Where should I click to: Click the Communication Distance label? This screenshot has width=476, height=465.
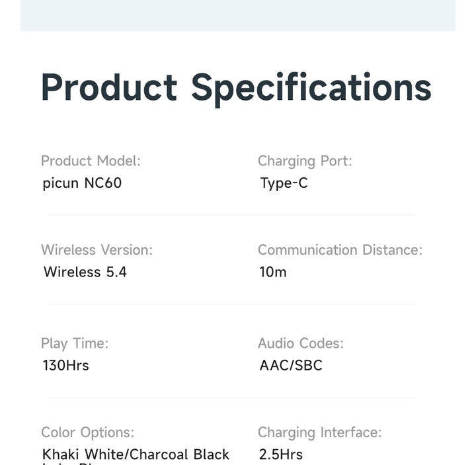340,250
